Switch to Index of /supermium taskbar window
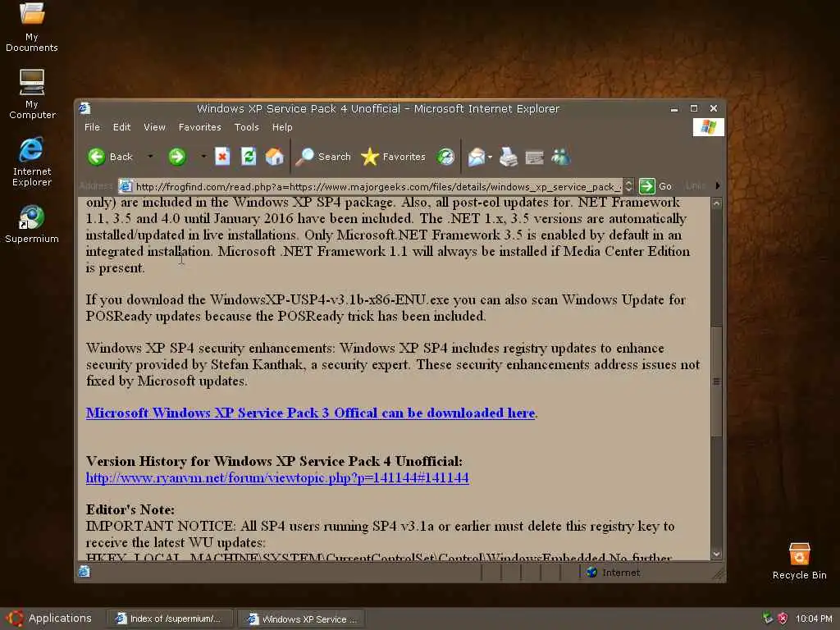 pos(170,619)
